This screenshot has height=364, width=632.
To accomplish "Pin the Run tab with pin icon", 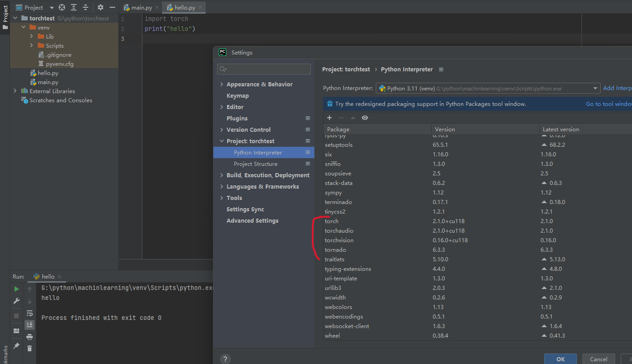I will pyautogui.click(x=16, y=346).
